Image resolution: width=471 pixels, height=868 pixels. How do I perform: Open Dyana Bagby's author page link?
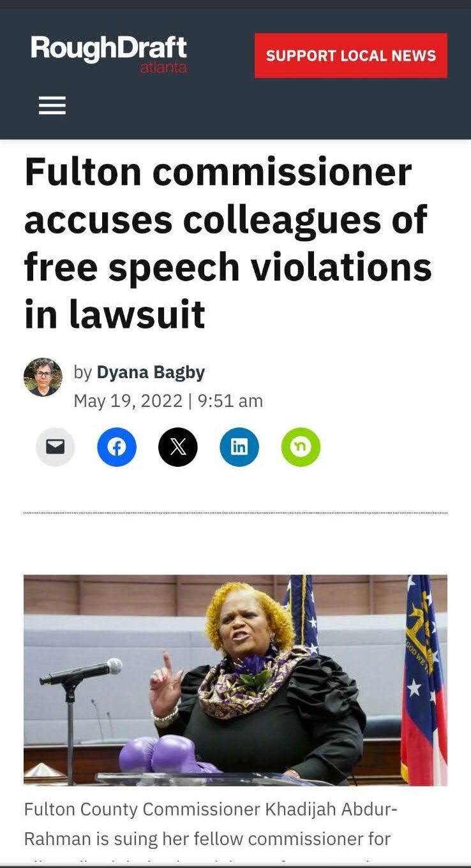tap(151, 372)
